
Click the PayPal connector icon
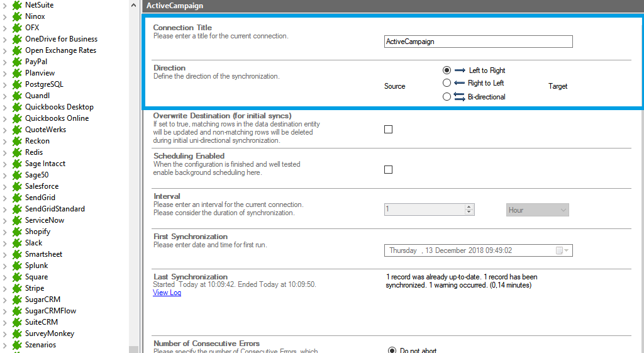[17, 62]
